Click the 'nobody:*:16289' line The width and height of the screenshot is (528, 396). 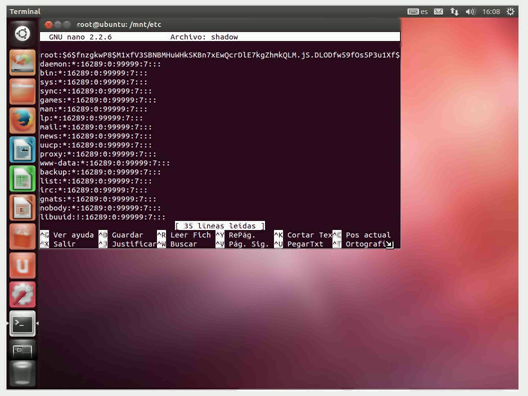pos(100,208)
